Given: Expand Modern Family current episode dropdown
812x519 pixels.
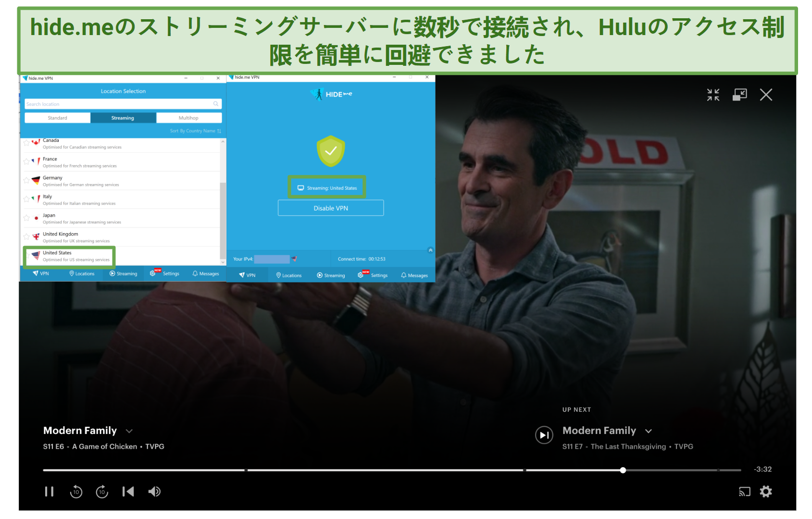Looking at the screenshot, I should [x=129, y=431].
